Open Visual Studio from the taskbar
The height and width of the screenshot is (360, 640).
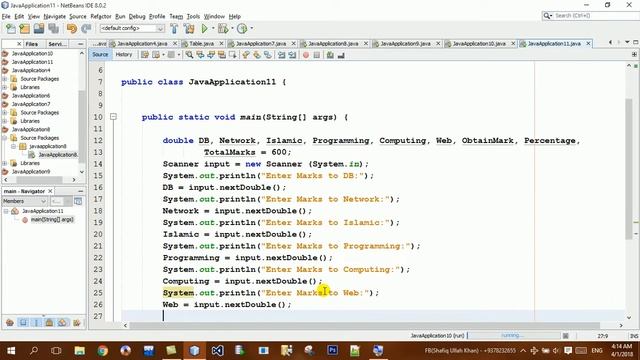click(217, 350)
